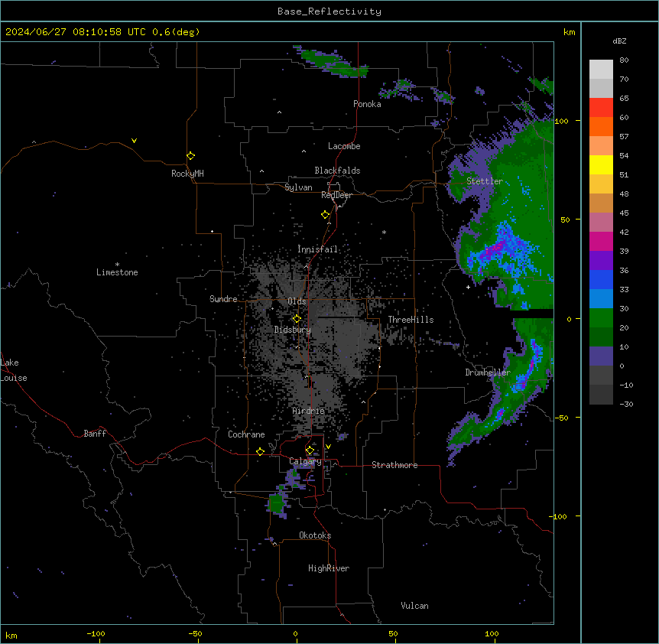Click the dark green 20-10 dBZ legend swatch

coord(601,337)
